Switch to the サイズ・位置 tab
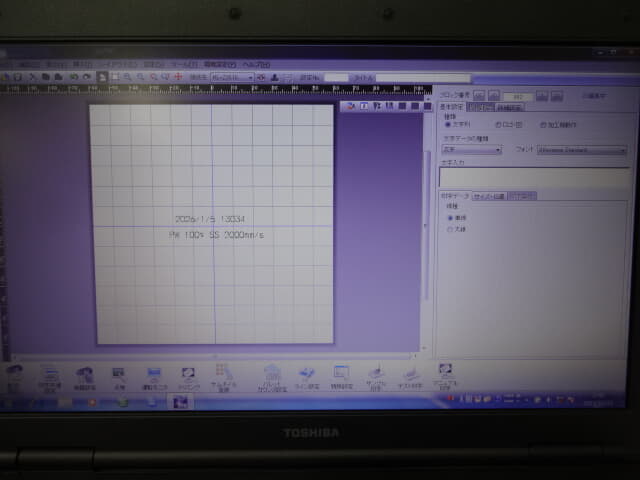The image size is (640, 480). click(489, 196)
